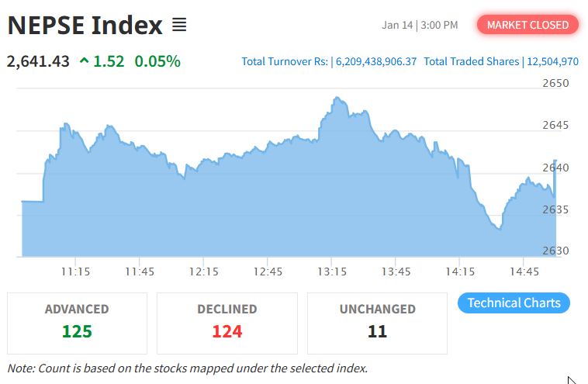Click the green up arrow change indicator
Screen dimensions: 588x384
coord(84,61)
